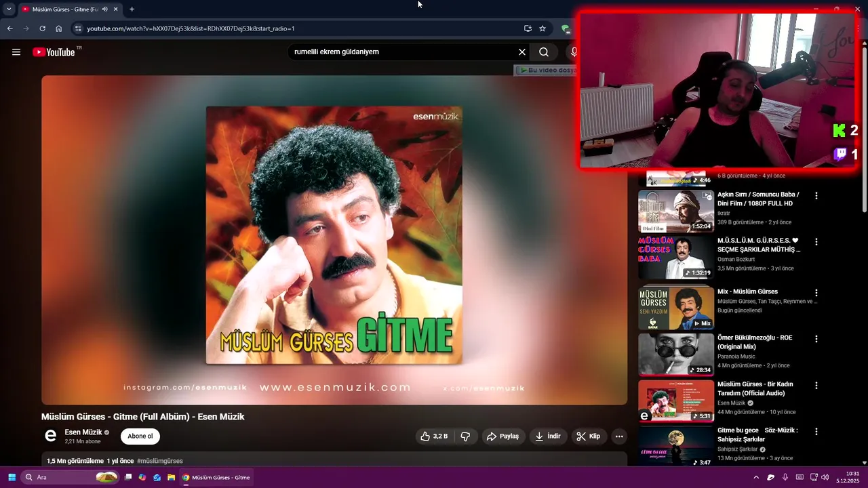
Task: Share video with Paylaş button
Action: click(x=503, y=436)
